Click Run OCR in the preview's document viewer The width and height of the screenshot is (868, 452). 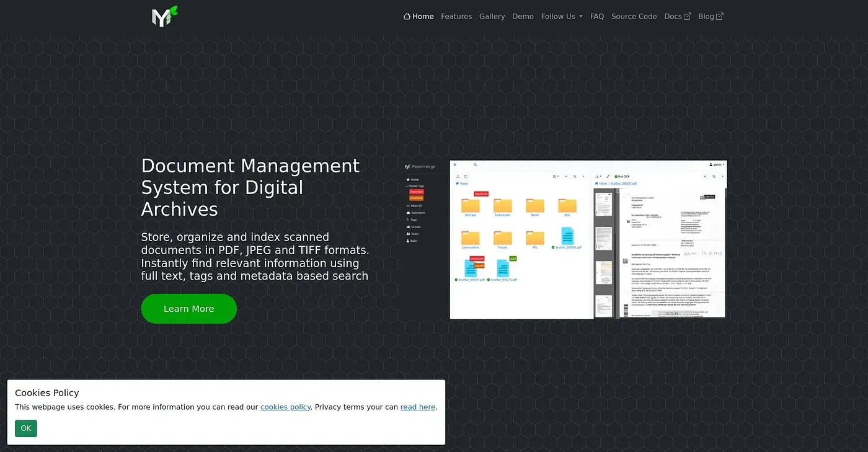622,177
